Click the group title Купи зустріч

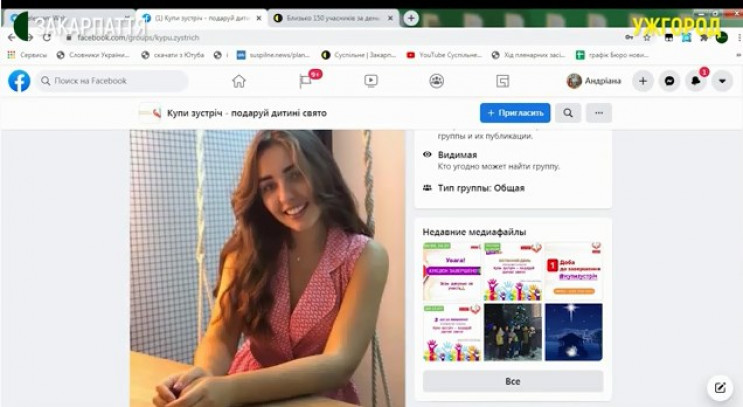tap(247, 113)
